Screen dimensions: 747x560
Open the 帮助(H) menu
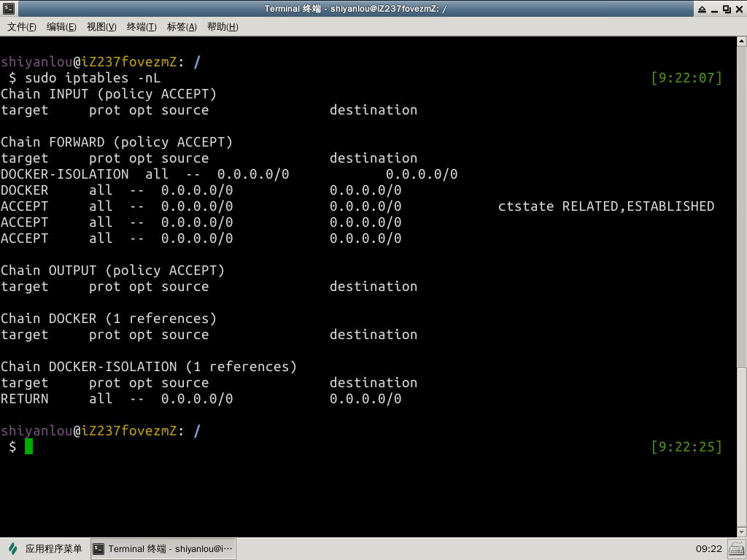coord(222,27)
